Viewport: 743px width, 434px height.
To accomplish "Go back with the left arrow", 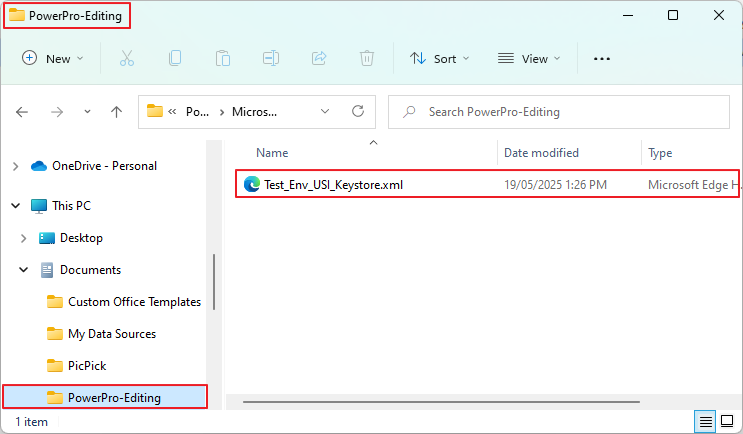I will coord(22,112).
